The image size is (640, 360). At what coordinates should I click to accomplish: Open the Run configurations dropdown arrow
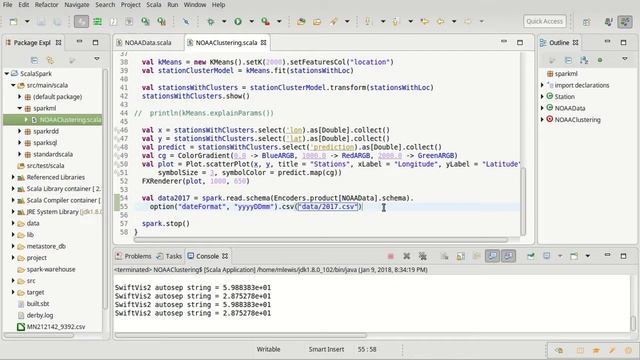(x=251, y=21)
